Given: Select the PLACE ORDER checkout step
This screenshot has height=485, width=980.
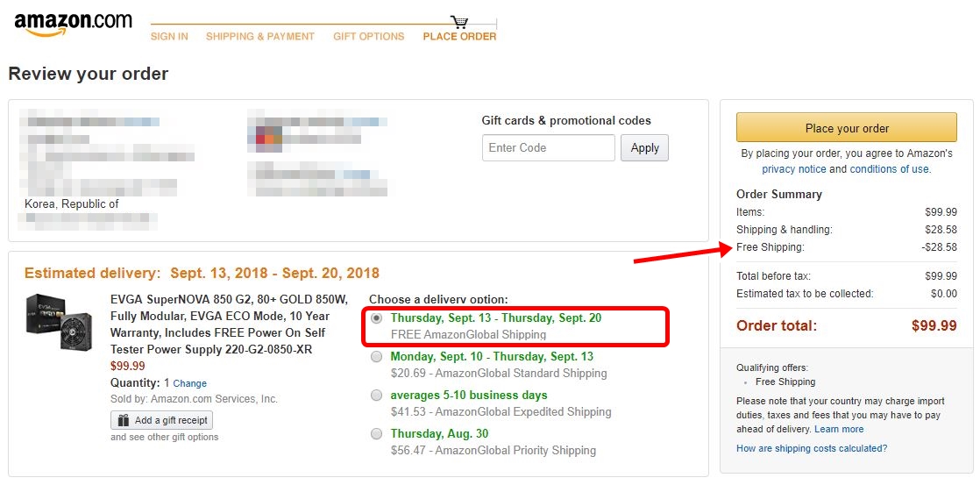Looking at the screenshot, I should (x=459, y=37).
